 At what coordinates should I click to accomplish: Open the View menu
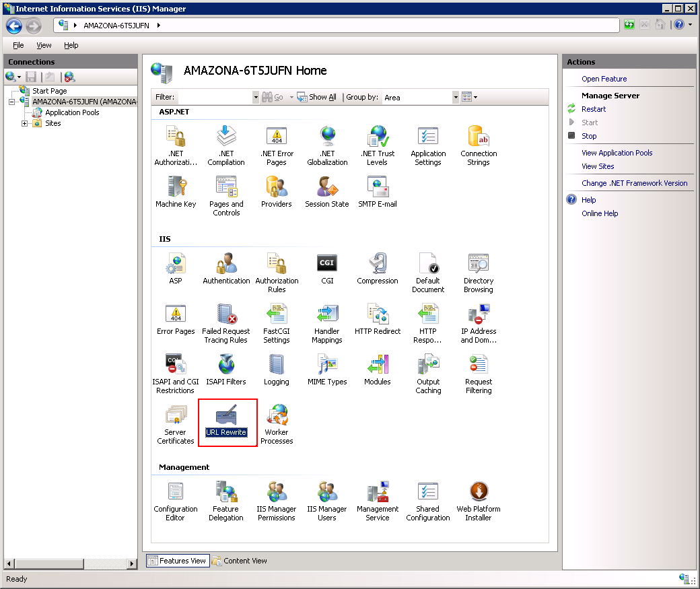pyautogui.click(x=44, y=45)
